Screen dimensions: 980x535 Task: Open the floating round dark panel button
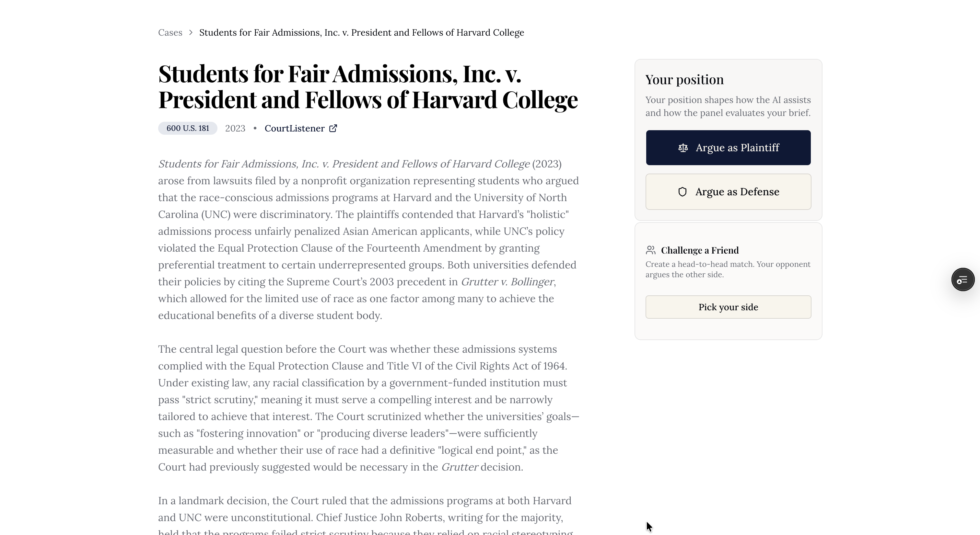[963, 280]
